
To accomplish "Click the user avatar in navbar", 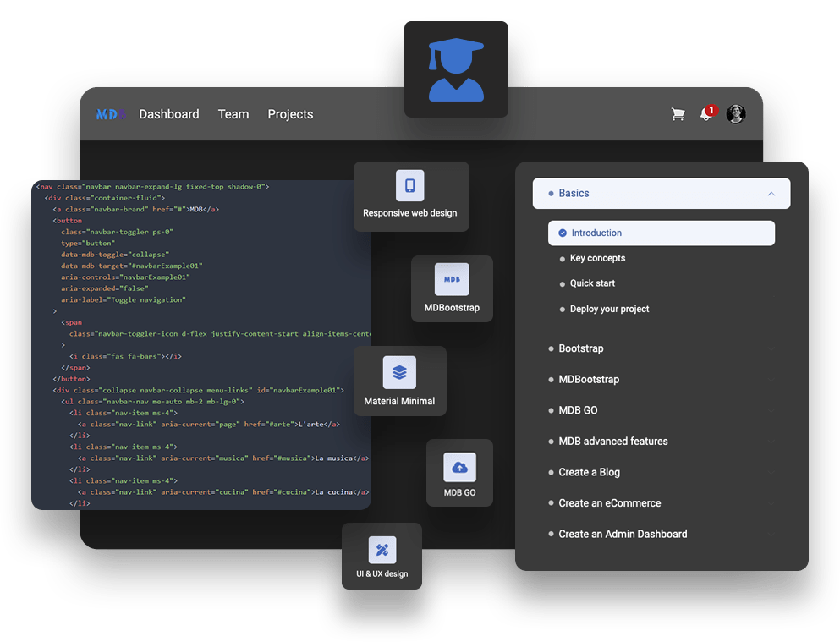I will [x=736, y=114].
